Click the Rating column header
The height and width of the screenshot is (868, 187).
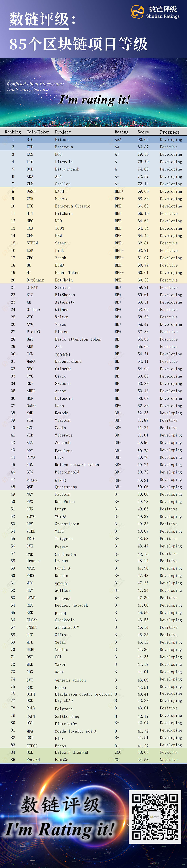[121, 132]
